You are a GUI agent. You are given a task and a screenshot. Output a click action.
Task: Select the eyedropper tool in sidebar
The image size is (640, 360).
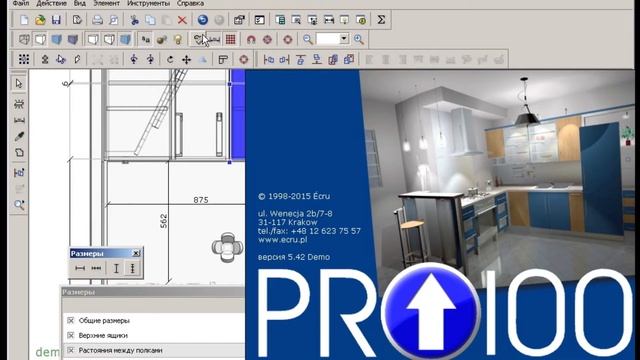(x=19, y=136)
